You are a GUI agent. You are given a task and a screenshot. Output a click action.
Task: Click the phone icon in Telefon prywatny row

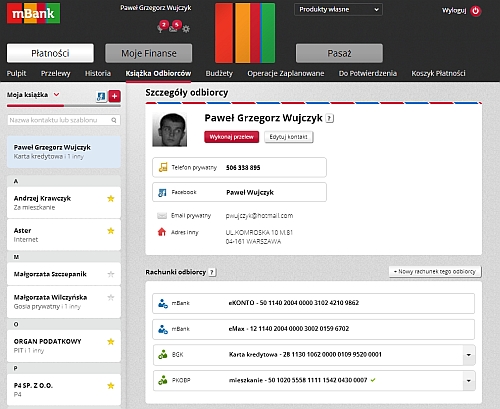click(x=163, y=167)
